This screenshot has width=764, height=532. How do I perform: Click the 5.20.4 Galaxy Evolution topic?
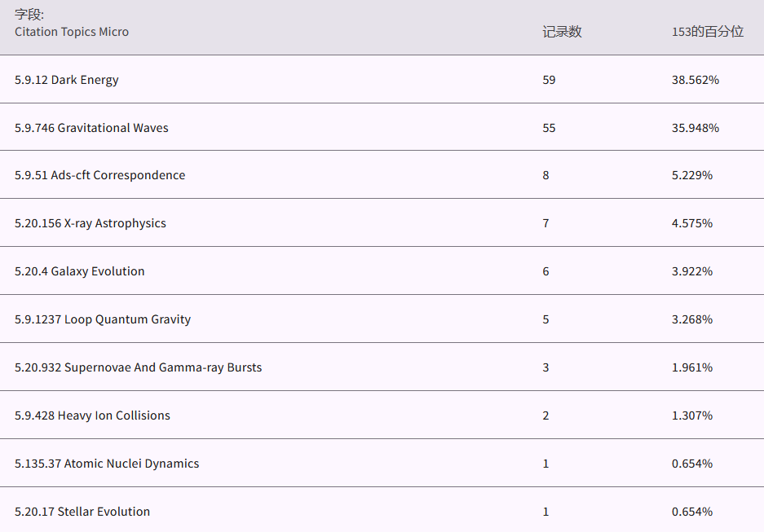(80, 271)
